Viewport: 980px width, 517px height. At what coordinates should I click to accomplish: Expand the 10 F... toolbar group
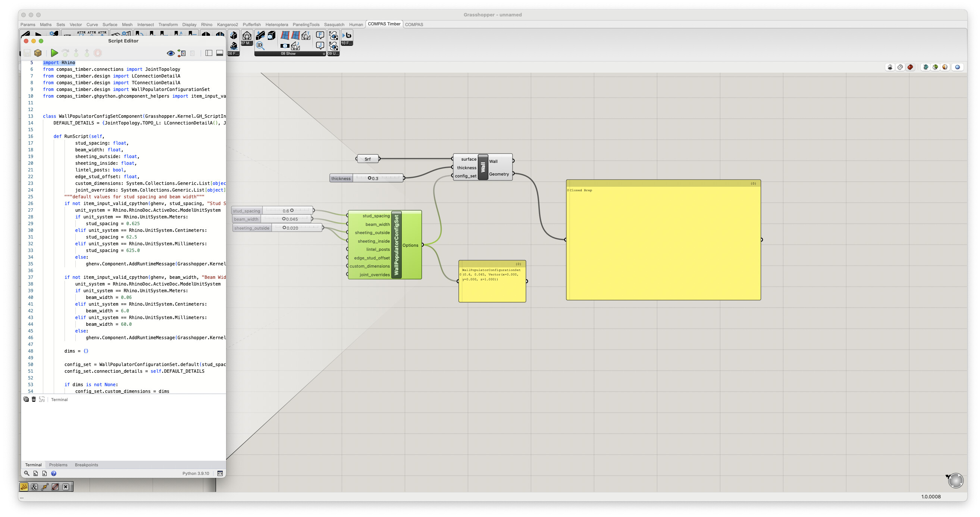click(347, 43)
